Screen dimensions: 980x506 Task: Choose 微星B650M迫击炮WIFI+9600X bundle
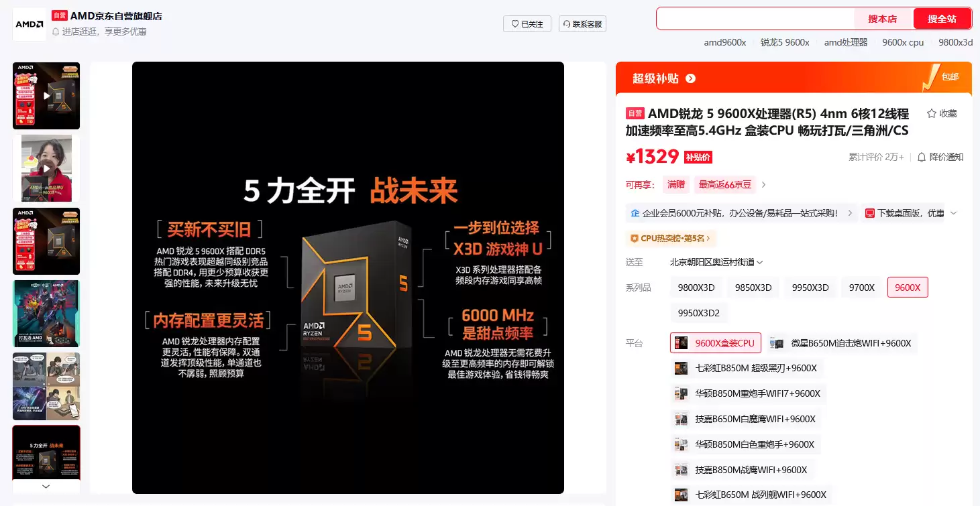point(842,343)
